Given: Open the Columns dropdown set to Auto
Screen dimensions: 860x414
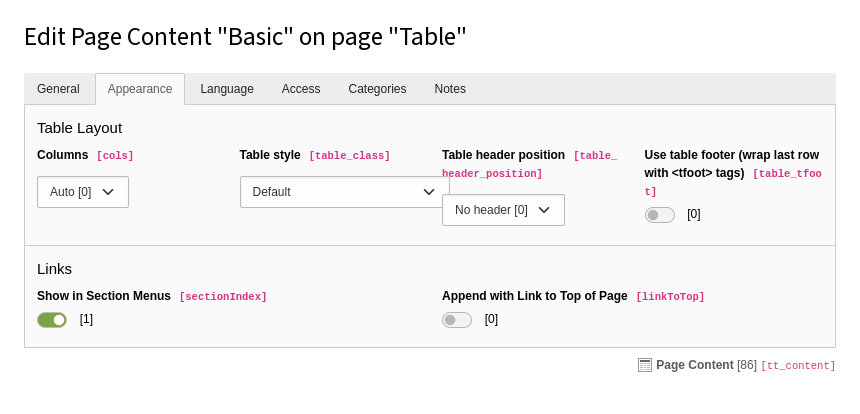Looking at the screenshot, I should tap(83, 192).
